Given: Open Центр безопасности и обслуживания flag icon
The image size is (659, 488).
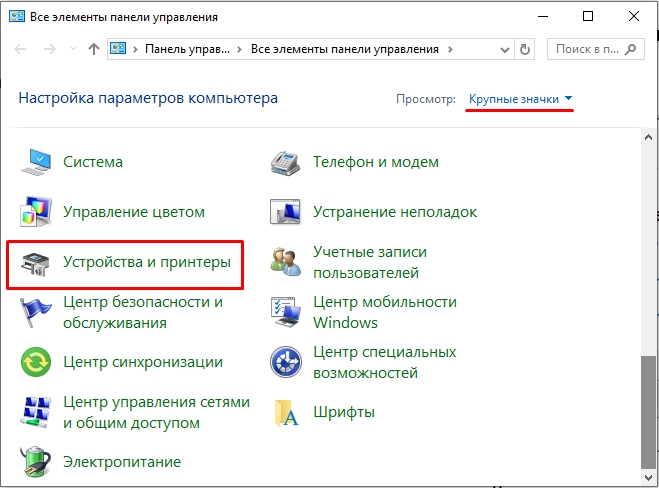Looking at the screenshot, I should [38, 312].
